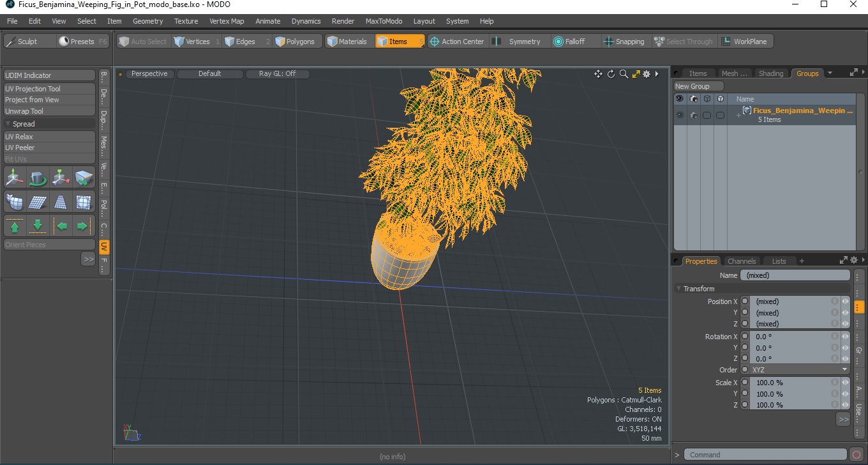Choose the flat UV grid icon
Image resolution: width=868 pixels, height=465 pixels.
point(38,202)
